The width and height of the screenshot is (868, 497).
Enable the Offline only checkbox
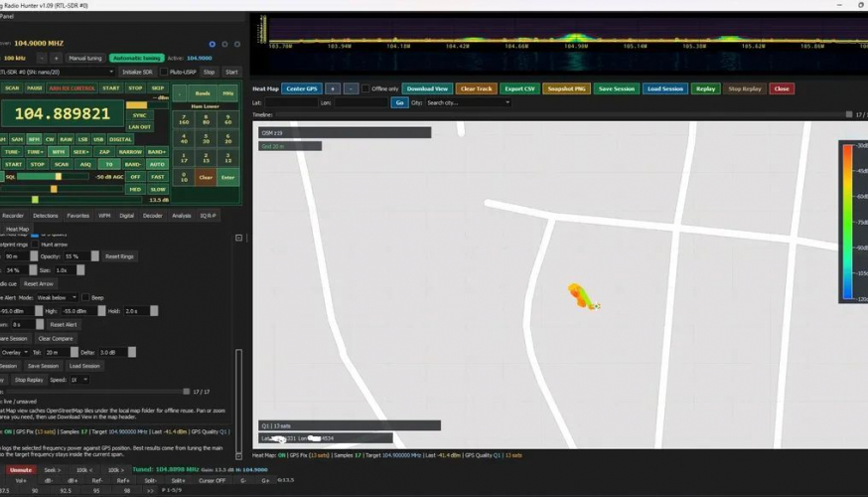[365, 88]
